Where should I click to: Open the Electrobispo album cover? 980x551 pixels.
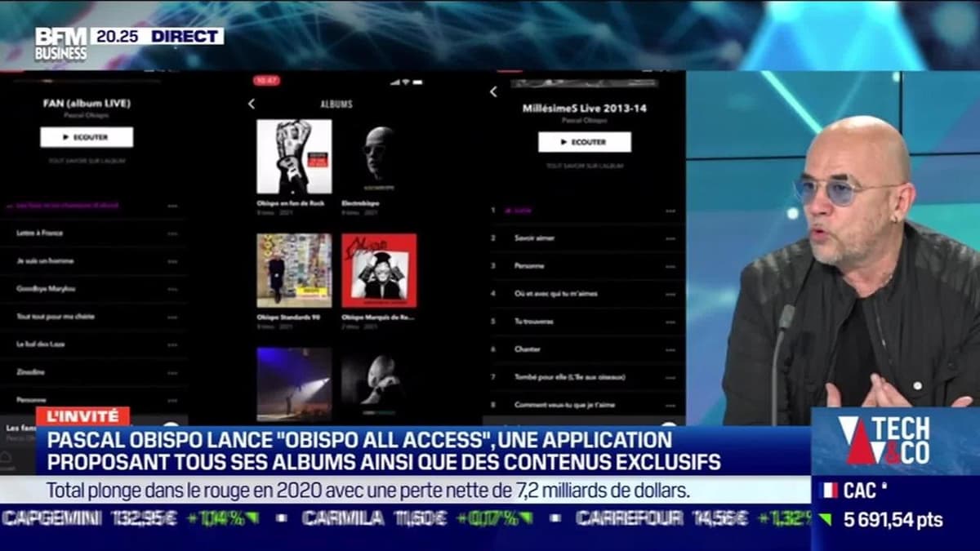379,157
